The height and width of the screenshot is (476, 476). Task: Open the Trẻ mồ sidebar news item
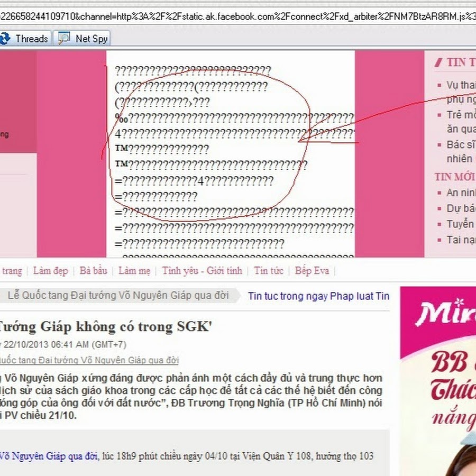pyautogui.click(x=461, y=122)
